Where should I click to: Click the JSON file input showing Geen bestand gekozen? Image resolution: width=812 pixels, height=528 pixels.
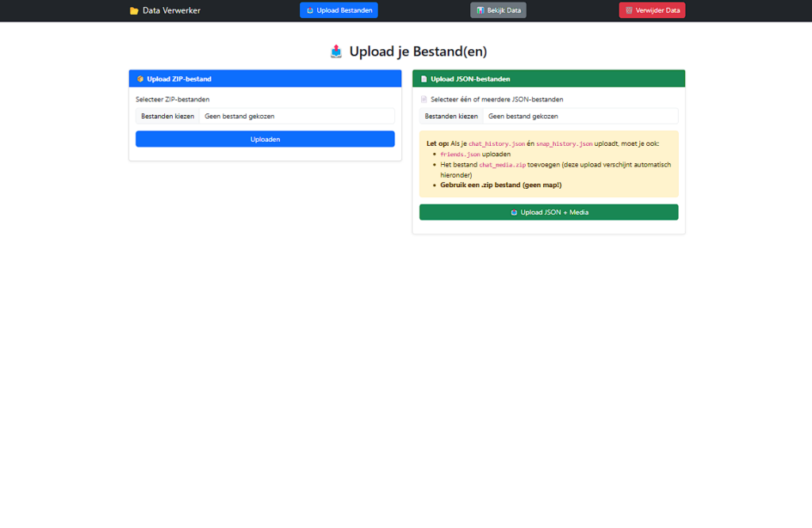549,117
